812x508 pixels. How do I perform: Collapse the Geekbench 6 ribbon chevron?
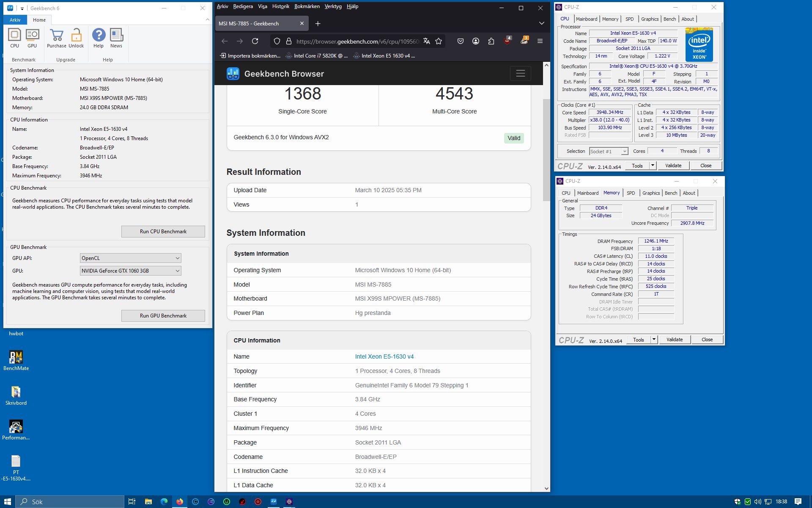click(x=207, y=19)
